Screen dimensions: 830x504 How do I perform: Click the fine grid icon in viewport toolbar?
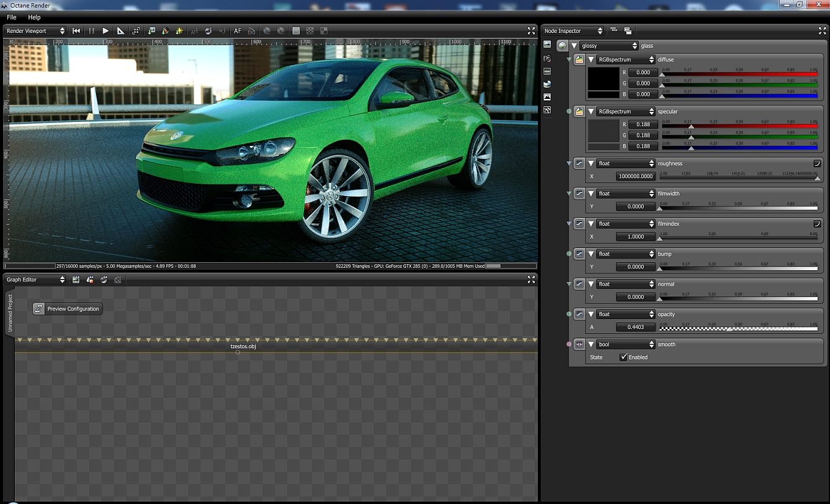tap(296, 31)
